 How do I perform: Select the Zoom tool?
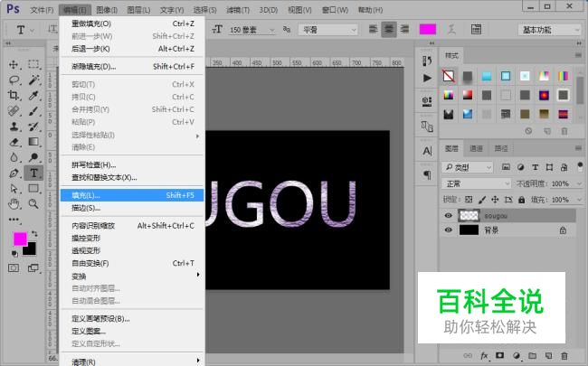33,204
